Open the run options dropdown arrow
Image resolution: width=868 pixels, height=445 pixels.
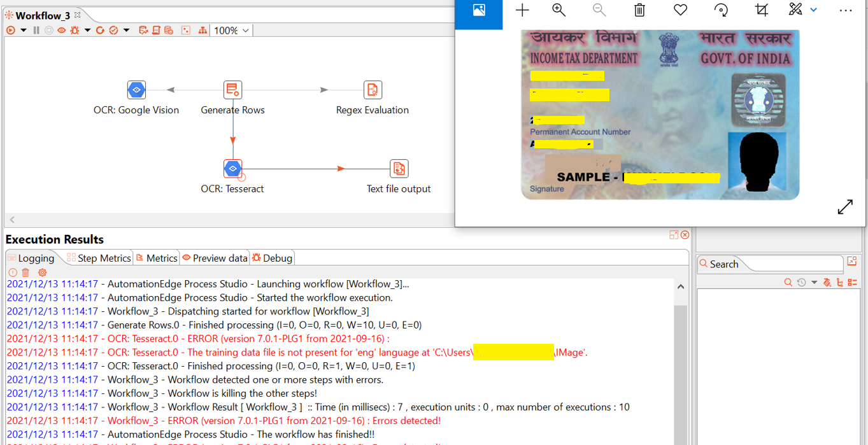click(x=24, y=30)
